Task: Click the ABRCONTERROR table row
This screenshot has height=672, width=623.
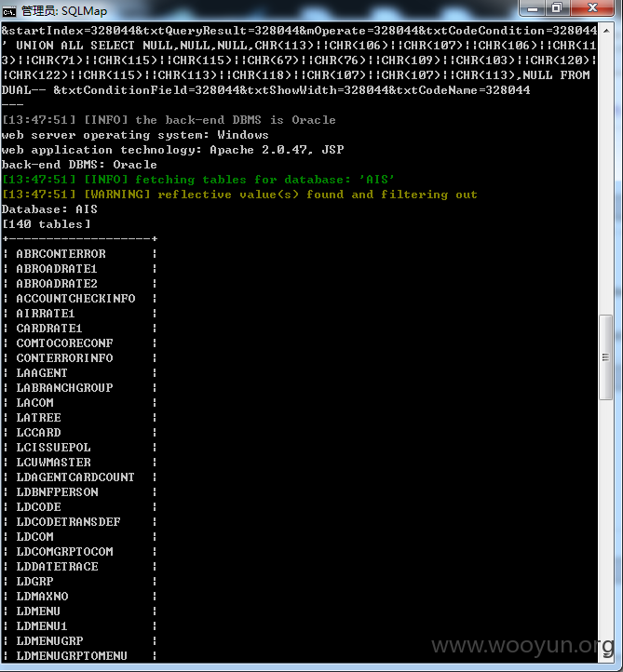Action: 80,254
